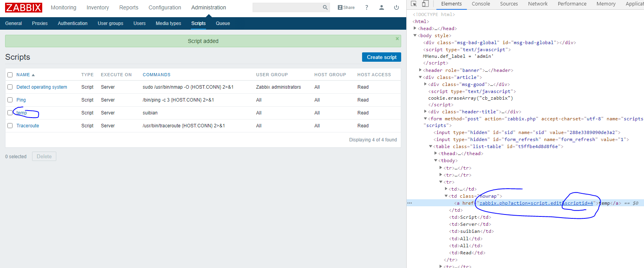Go to Users submenu
Screen dimensions: 644x268
140,23
